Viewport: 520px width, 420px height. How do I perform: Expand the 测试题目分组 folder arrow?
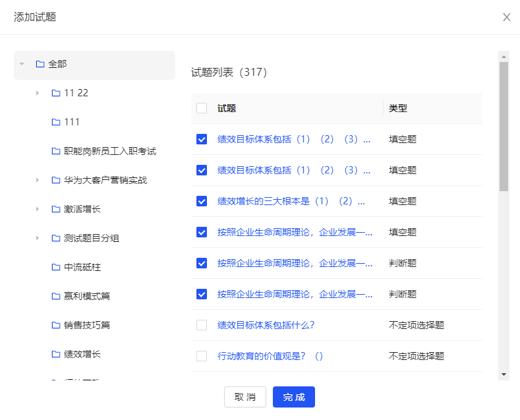click(x=38, y=238)
